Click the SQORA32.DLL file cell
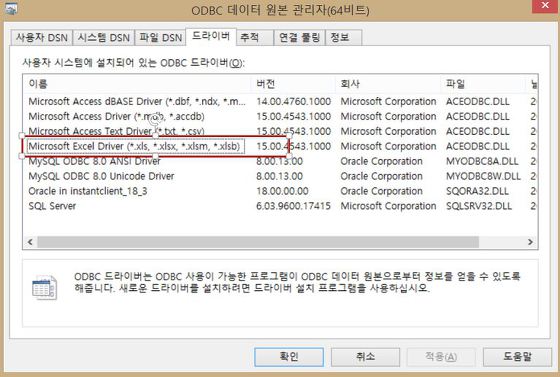This screenshot has width=560, height=377. pos(478,191)
